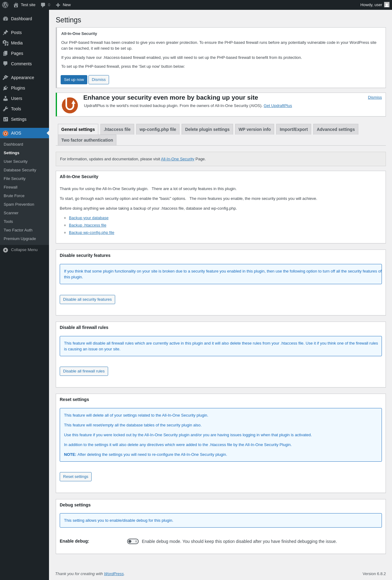The height and width of the screenshot is (580, 392).
Task: Click the Backup your database link
Action: pos(89,218)
